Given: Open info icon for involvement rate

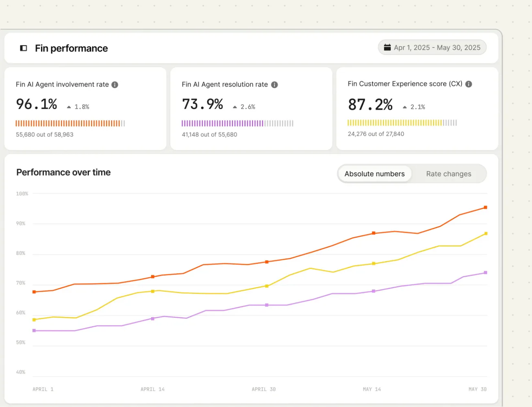Looking at the screenshot, I should [x=115, y=85].
